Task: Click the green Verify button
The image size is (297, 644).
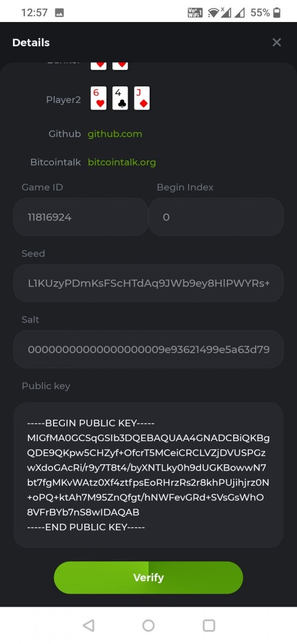Action: 148,577
